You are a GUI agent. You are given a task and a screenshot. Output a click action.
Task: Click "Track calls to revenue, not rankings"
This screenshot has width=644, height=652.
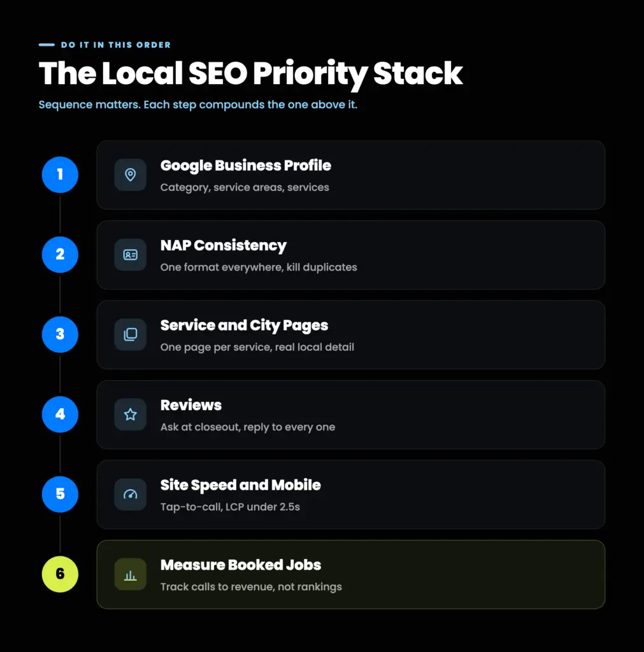pos(251,586)
